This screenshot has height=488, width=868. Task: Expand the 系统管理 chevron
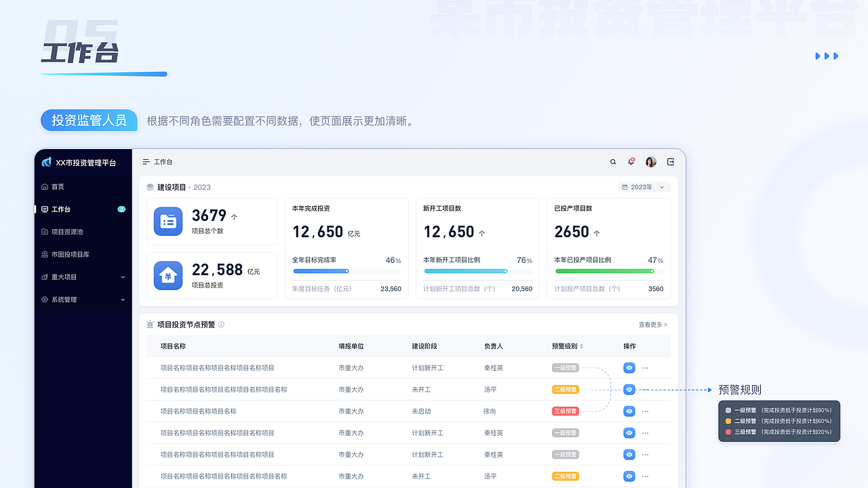[x=123, y=300]
